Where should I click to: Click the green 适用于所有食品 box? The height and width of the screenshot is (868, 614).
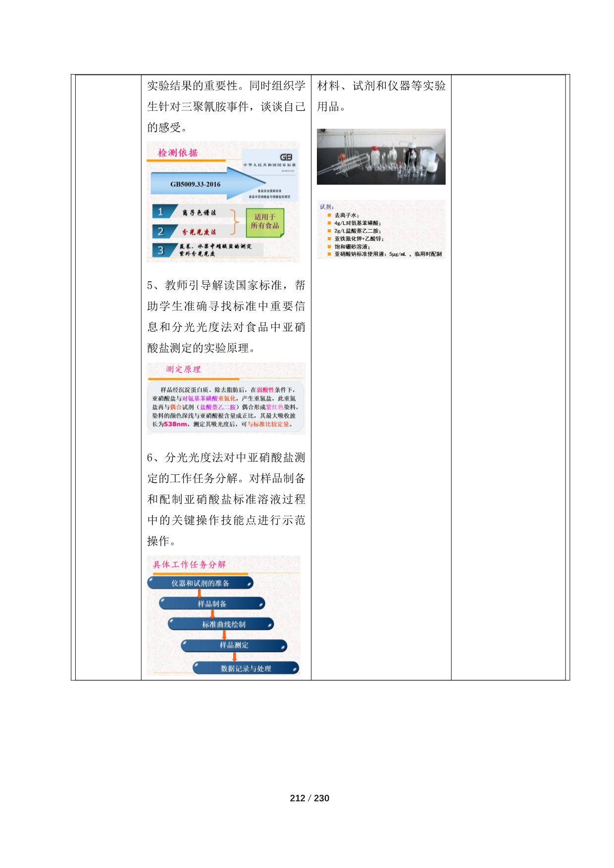(265, 221)
